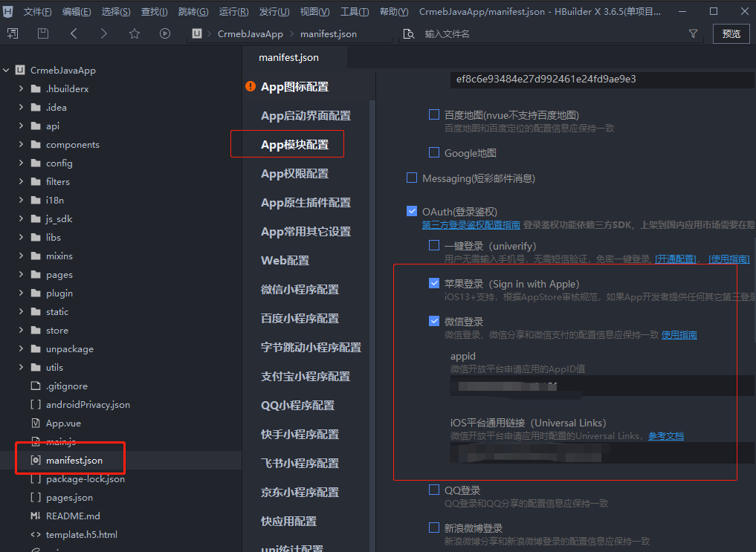The image size is (756, 552).
Task: Open the 运行(R) menu
Action: pyautogui.click(x=233, y=12)
